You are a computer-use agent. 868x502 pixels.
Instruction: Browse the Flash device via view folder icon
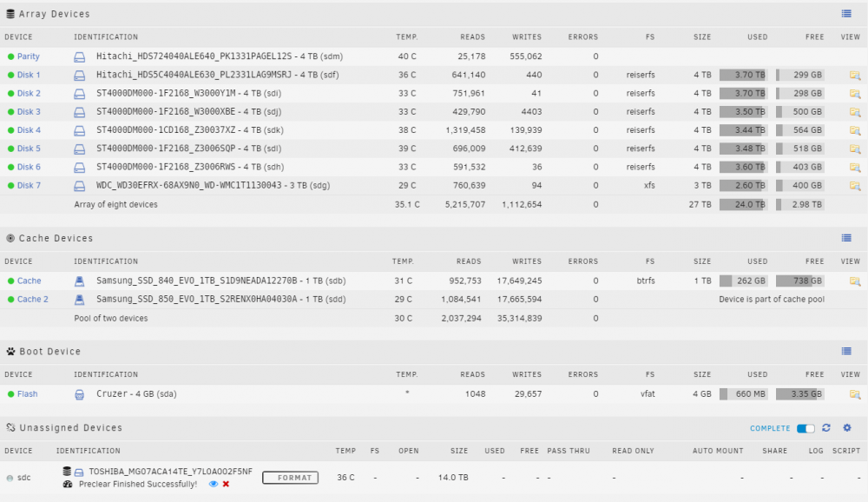tap(855, 394)
